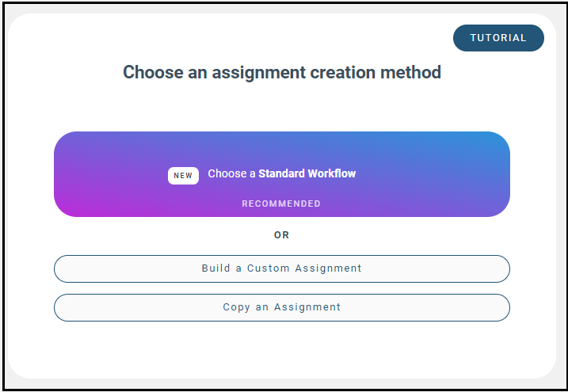This screenshot has width=568, height=392.
Task: Click empty white area below Copy an Assignment
Action: point(281,348)
